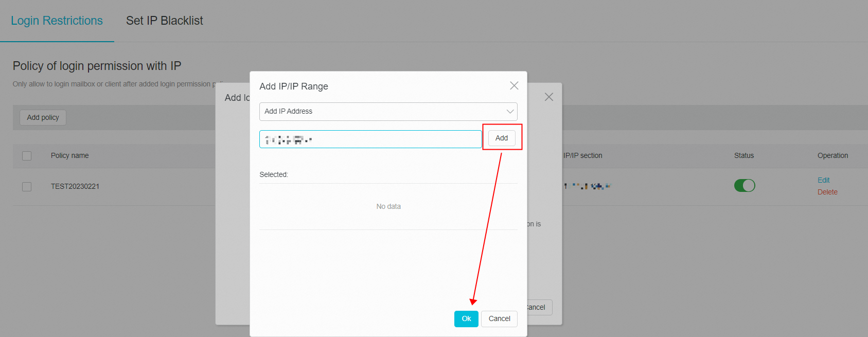Click the TEST20230221 policy name
The height and width of the screenshot is (337, 868).
point(75,186)
